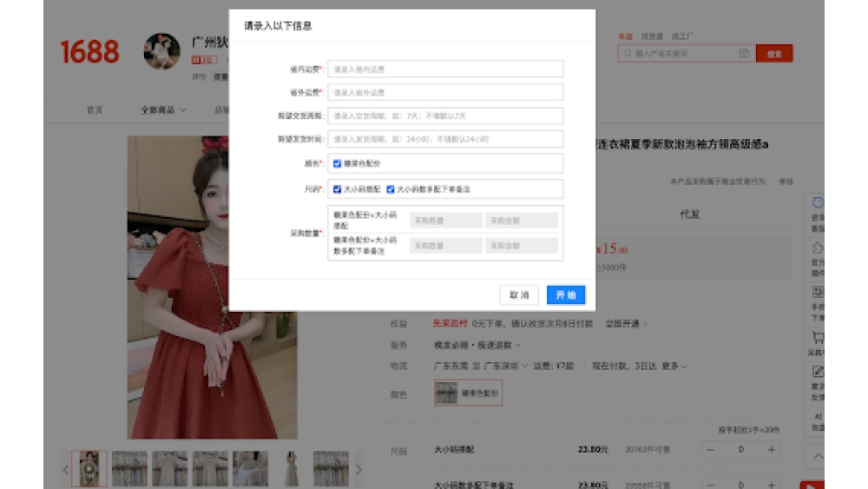Click the sidebar AI assistant entry
The image size is (868, 489).
(x=817, y=422)
